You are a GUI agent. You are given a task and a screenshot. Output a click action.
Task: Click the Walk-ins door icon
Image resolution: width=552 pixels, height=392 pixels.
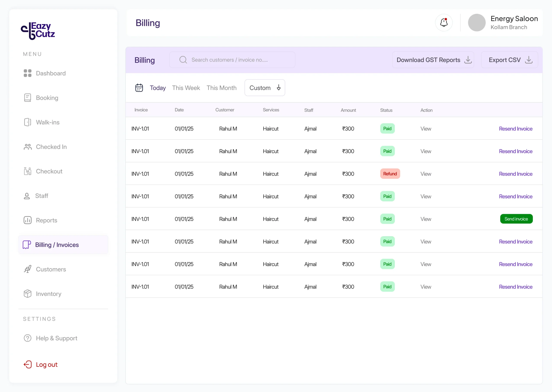click(x=28, y=122)
